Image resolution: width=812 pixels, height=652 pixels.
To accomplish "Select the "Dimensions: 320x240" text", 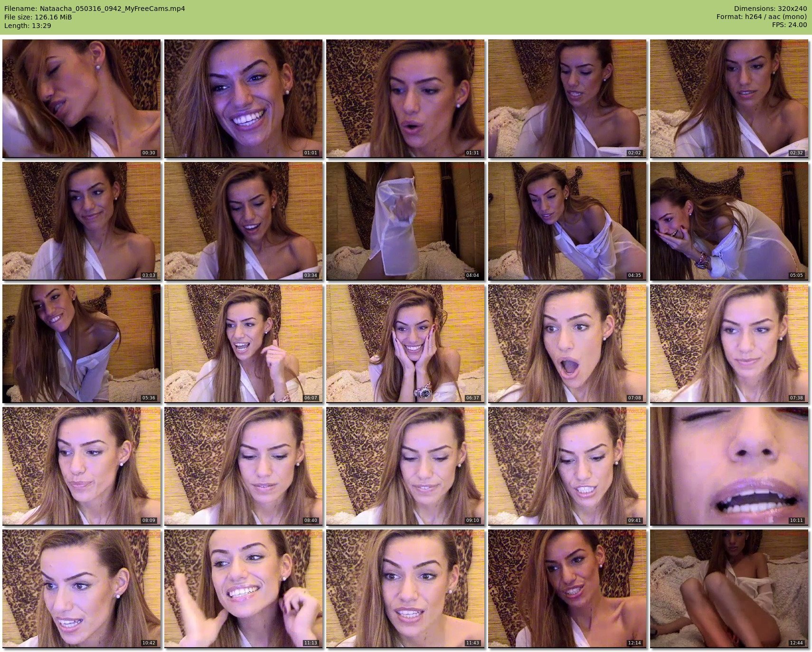I will pos(770,9).
